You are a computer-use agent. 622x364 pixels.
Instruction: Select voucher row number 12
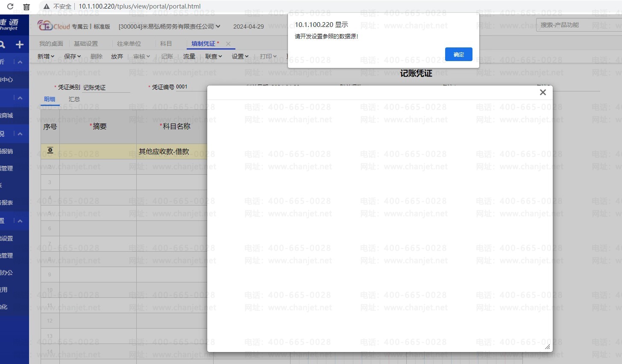coord(50,321)
